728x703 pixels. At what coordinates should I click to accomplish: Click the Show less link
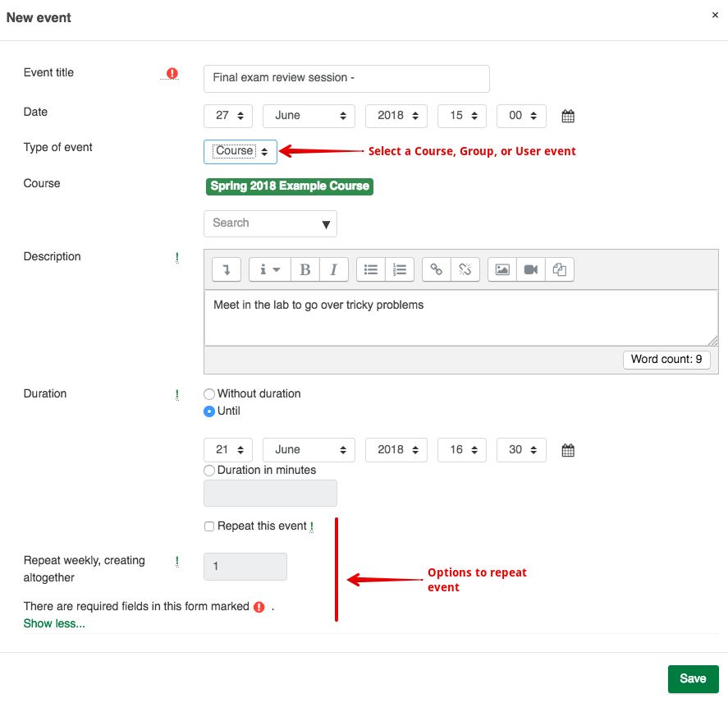point(54,623)
